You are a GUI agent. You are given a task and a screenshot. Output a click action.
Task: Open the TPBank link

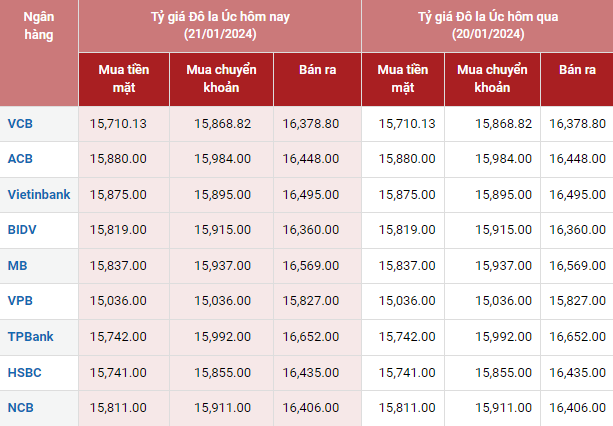[x=30, y=337]
